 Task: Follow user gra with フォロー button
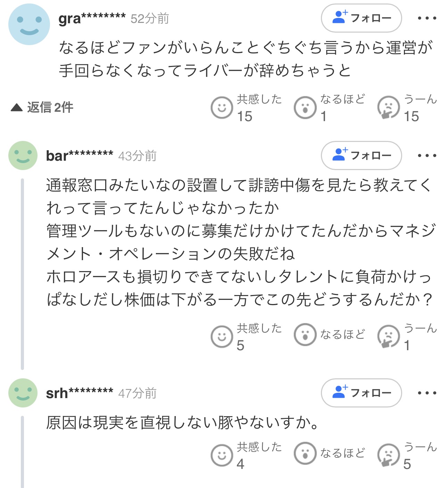click(x=361, y=18)
